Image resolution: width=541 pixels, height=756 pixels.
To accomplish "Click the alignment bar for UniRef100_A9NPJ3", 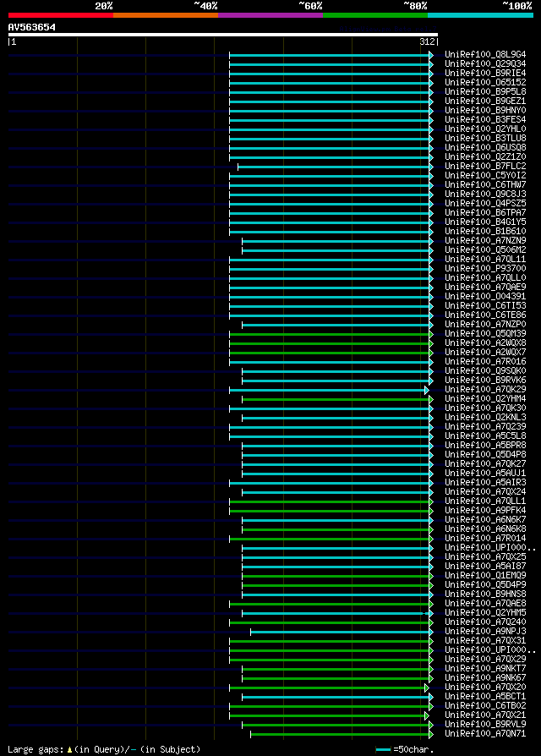I will click(342, 632).
